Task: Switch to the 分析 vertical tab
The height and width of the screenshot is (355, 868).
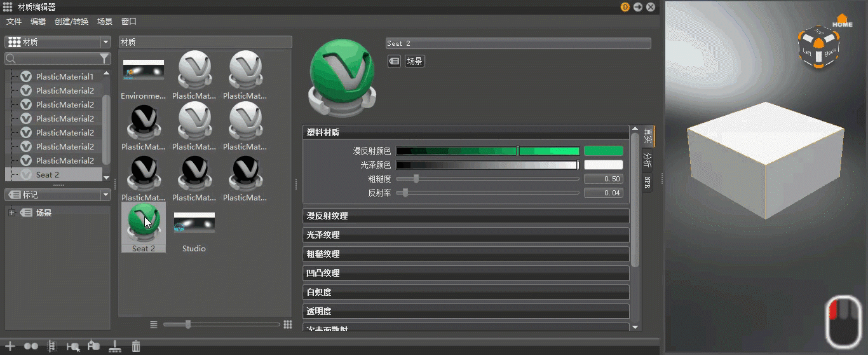Action: (x=648, y=159)
